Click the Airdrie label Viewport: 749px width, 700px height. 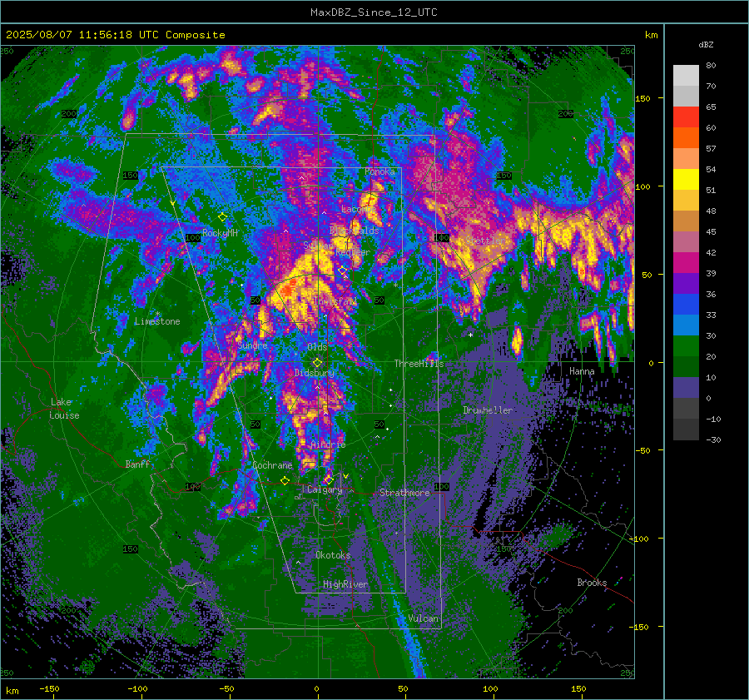328,444
